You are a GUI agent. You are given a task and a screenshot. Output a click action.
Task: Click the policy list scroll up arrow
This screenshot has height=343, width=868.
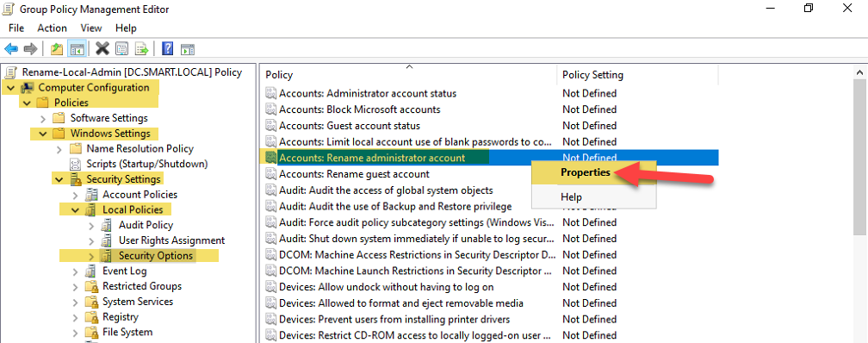860,72
